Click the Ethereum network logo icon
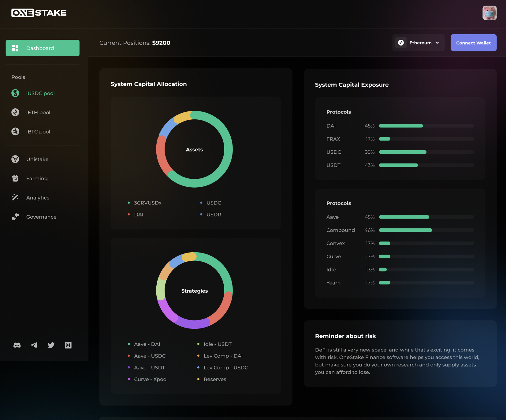The image size is (506, 420). pyautogui.click(x=401, y=43)
